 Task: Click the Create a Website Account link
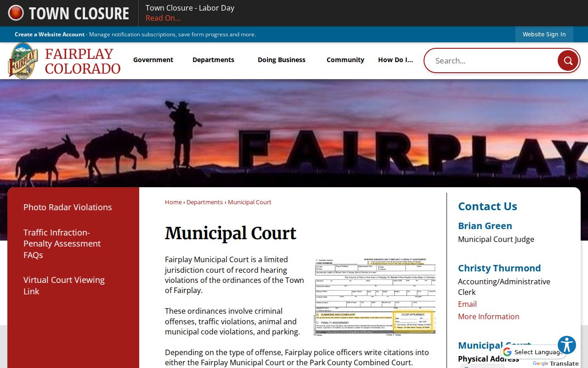coord(50,34)
